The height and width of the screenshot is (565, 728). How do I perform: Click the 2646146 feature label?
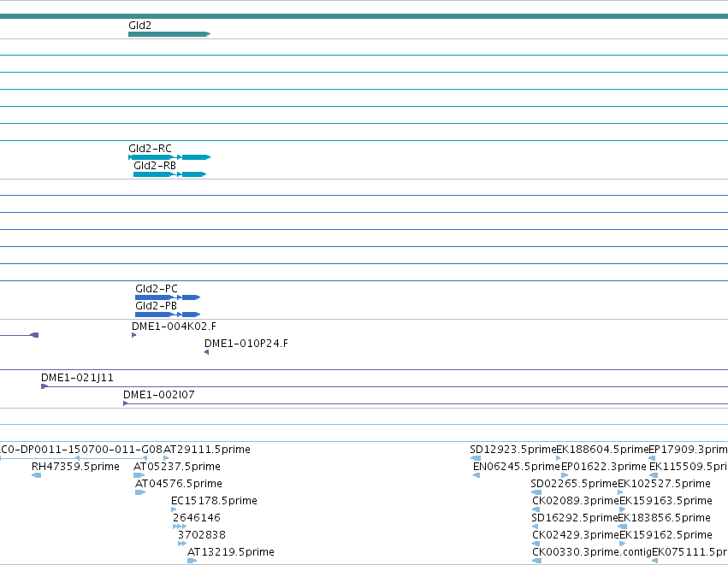pos(197,518)
